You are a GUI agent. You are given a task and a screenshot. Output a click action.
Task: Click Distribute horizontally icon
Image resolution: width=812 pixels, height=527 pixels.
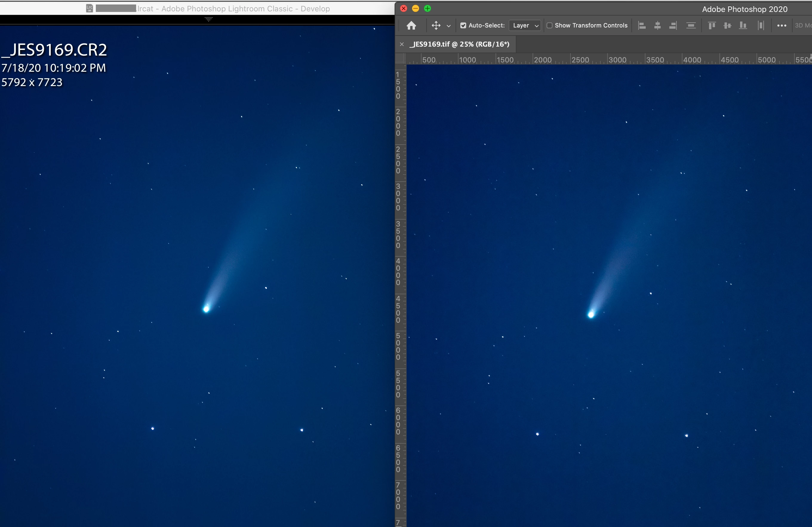pyautogui.click(x=761, y=26)
